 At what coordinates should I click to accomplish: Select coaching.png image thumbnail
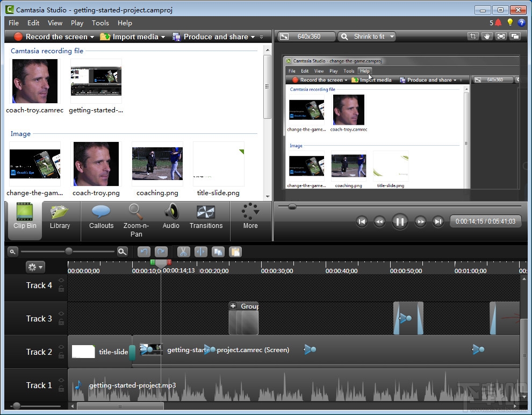point(157,164)
